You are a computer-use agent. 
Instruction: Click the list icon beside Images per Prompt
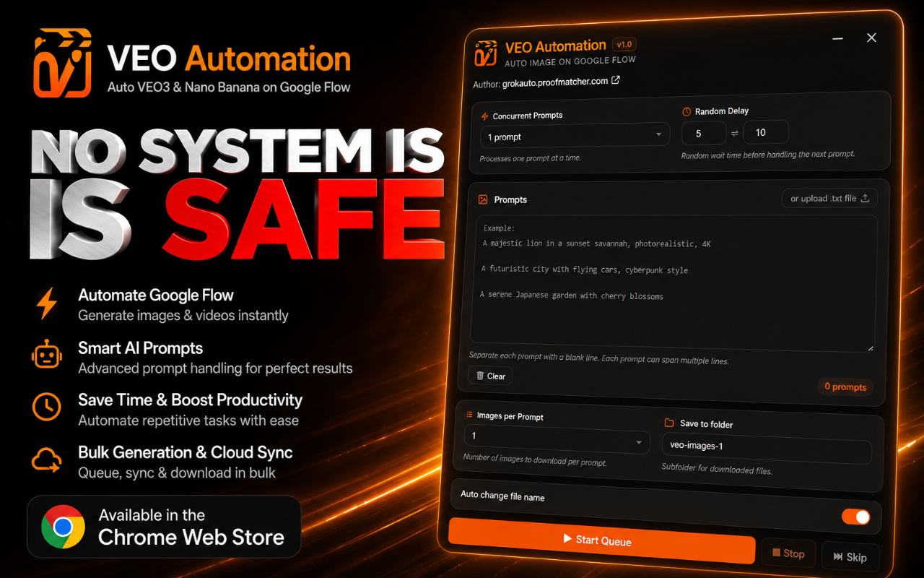click(x=469, y=415)
